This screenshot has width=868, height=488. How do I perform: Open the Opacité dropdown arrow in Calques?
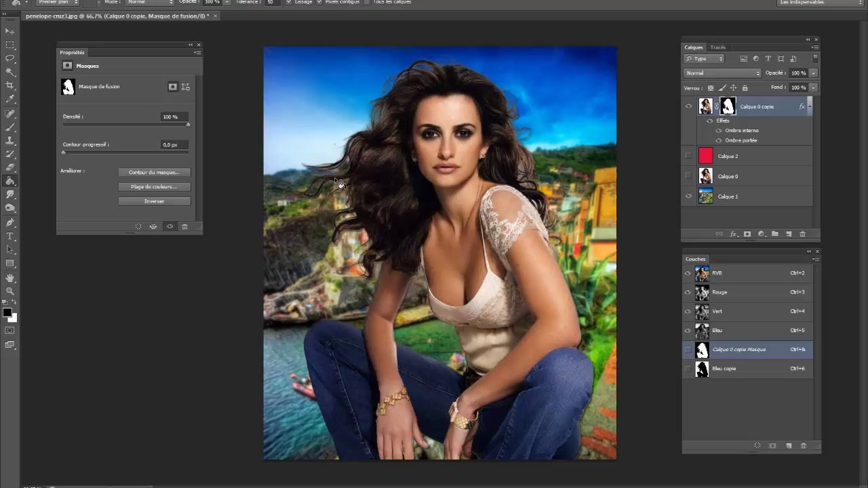point(813,73)
